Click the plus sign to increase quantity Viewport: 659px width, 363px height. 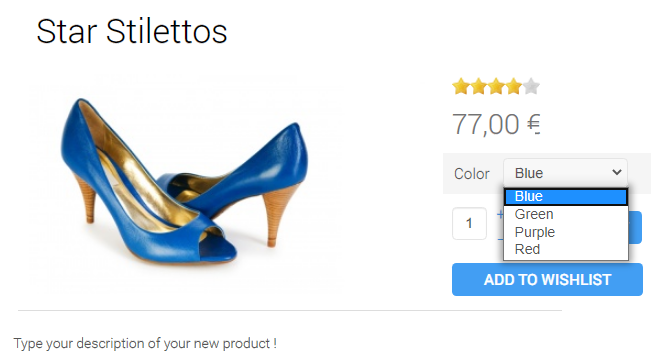click(500, 215)
